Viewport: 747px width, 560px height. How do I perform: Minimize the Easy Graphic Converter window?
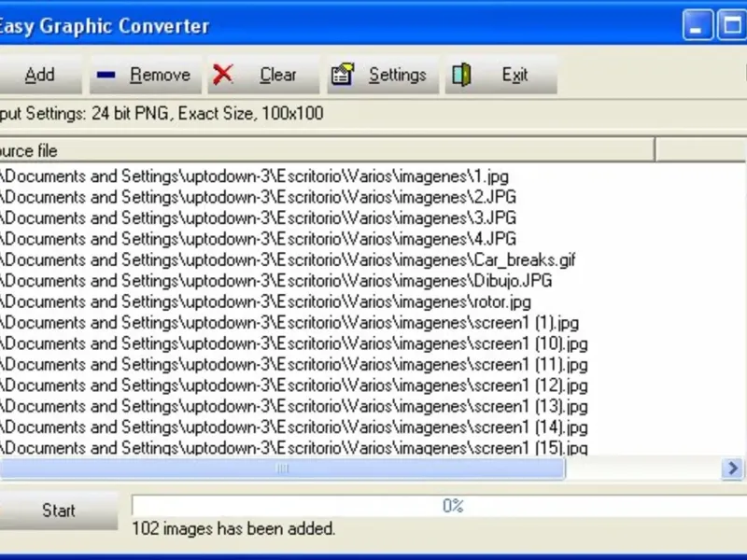pos(698,25)
